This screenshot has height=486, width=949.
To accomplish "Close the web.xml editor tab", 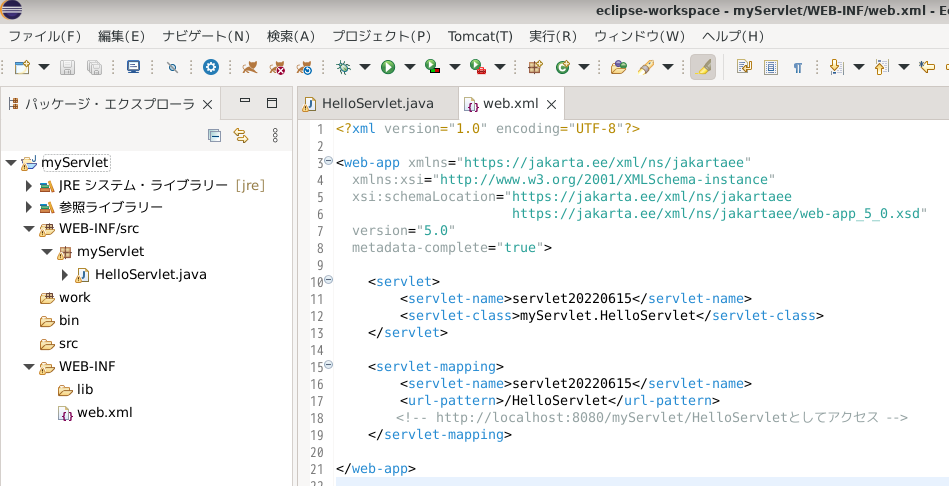I will click(551, 105).
